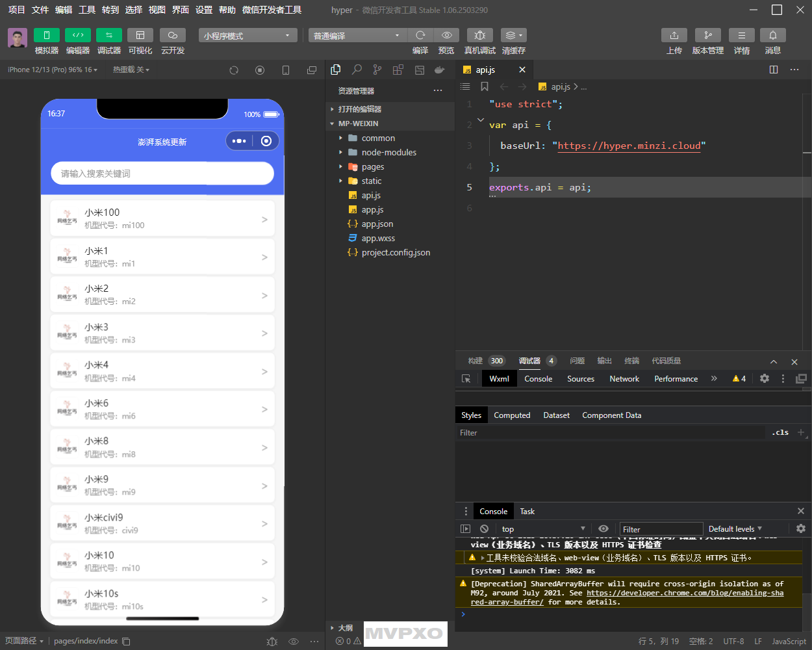Open the explorer files icon in sidebar
This screenshot has height=650, width=812.
click(336, 70)
